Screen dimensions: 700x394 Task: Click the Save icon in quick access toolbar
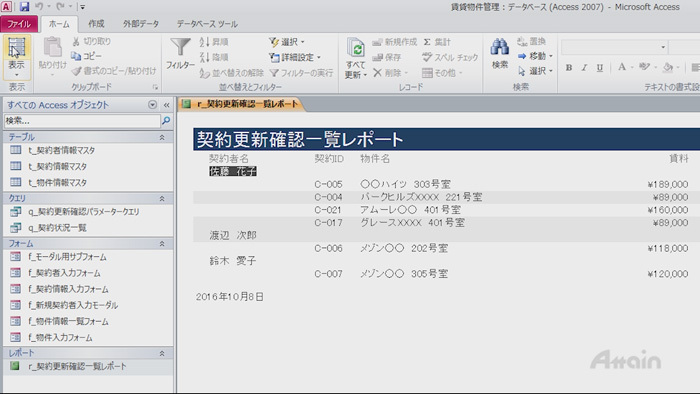(x=24, y=7)
